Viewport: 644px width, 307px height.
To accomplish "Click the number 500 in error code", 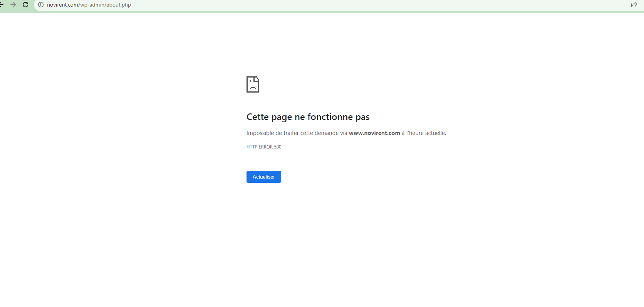I will [x=278, y=147].
